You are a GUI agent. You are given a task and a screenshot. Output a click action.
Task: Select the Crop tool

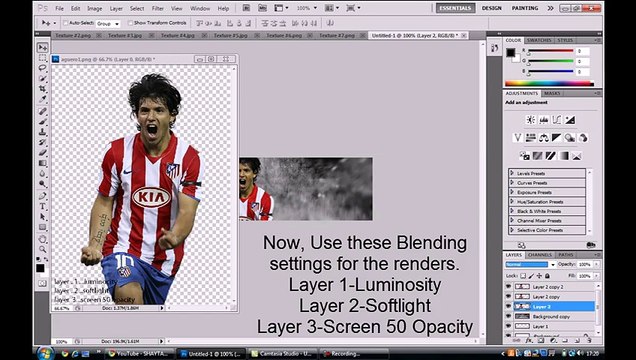pyautogui.click(x=42, y=88)
